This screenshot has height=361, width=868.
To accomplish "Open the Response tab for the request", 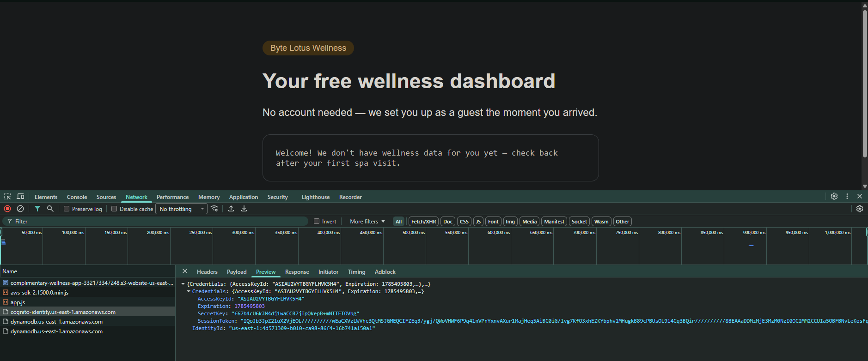I will point(297,272).
